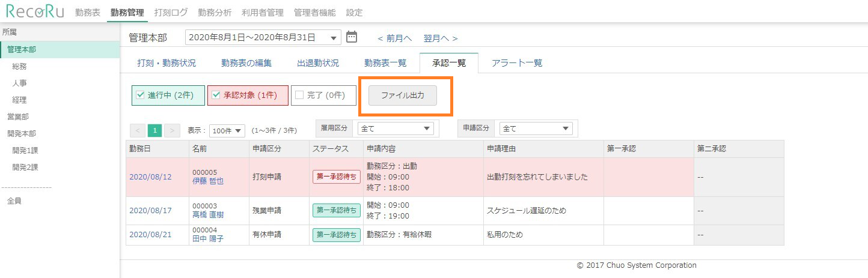This screenshot has height=278, width=868.
Task: Select 開発1課 in department tree
Action: pyautogui.click(x=25, y=150)
